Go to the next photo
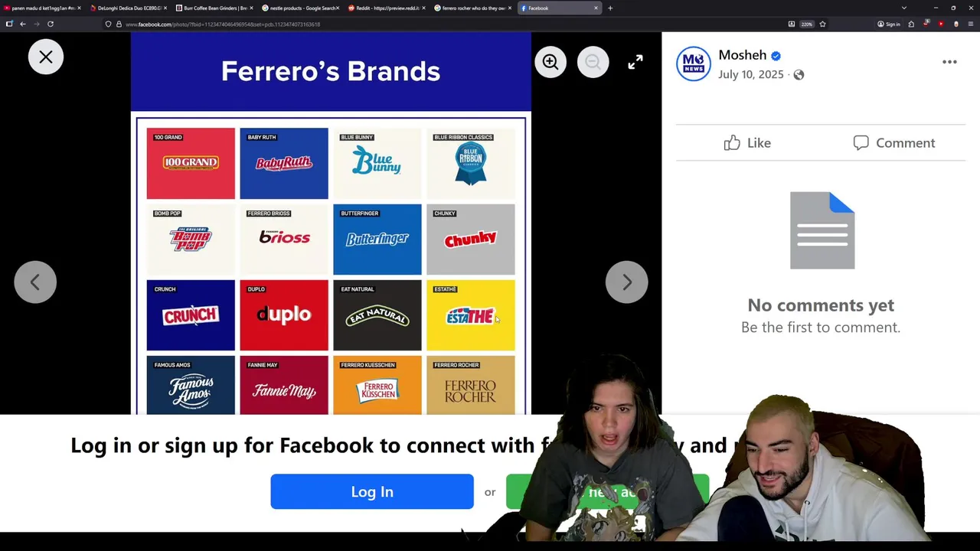 pyautogui.click(x=627, y=282)
